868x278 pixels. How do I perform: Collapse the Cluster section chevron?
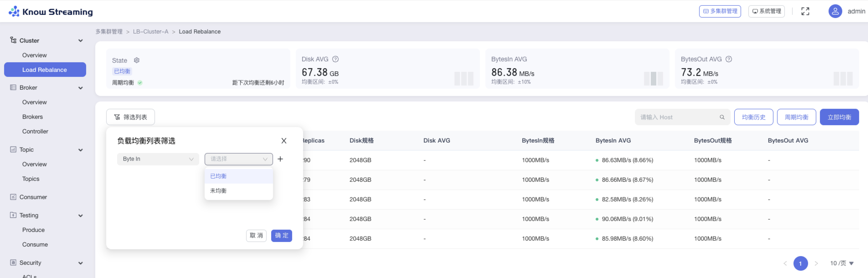80,41
